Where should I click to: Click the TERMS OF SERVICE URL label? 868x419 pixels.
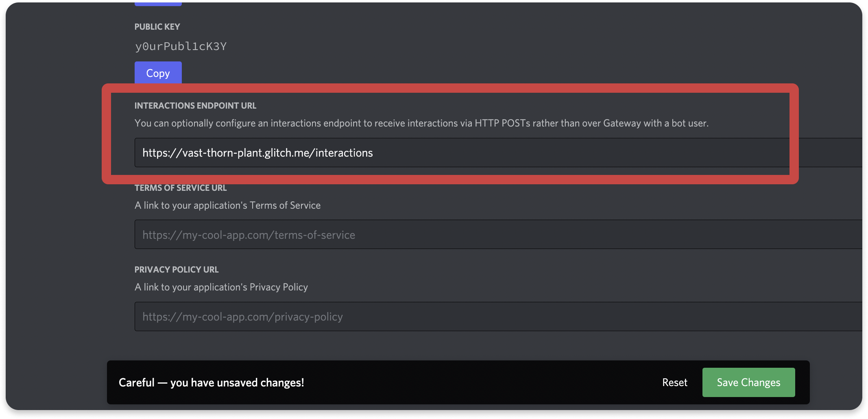pos(181,188)
